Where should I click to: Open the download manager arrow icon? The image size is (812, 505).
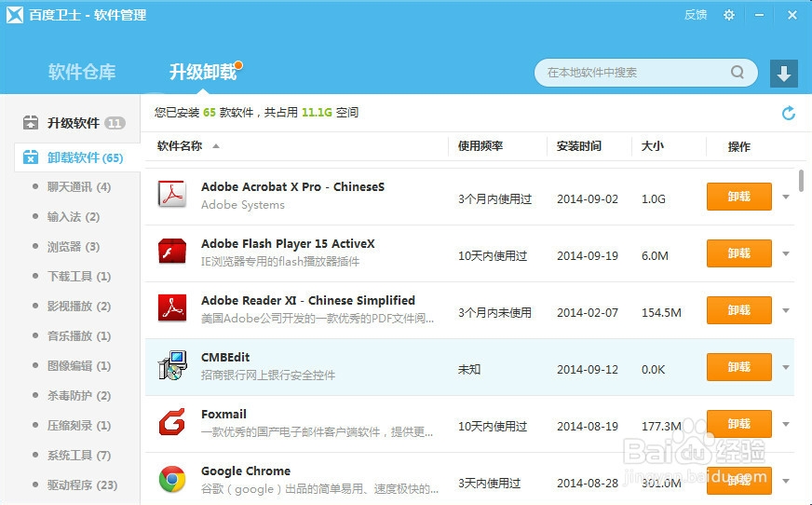(783, 73)
